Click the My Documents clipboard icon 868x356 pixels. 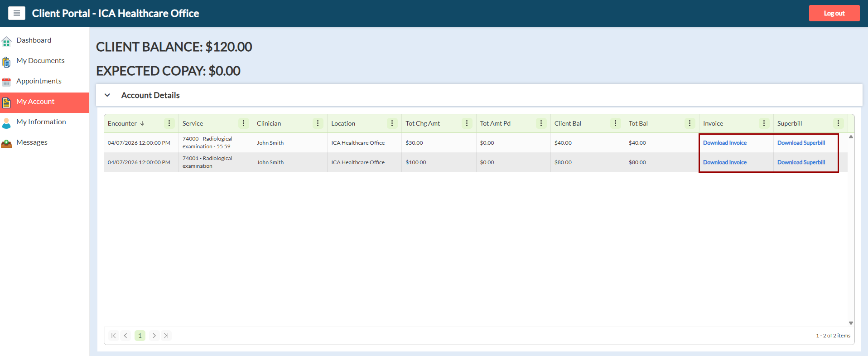pos(6,62)
